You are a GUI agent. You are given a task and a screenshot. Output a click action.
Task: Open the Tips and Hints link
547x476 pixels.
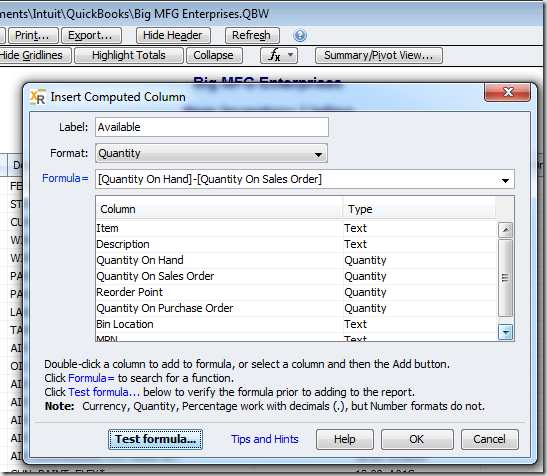265,439
